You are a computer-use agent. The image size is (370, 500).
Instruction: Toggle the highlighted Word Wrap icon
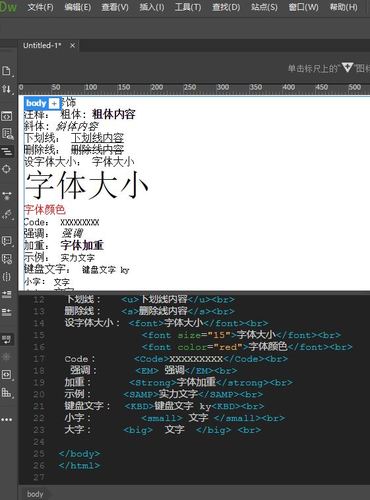coord(6,339)
